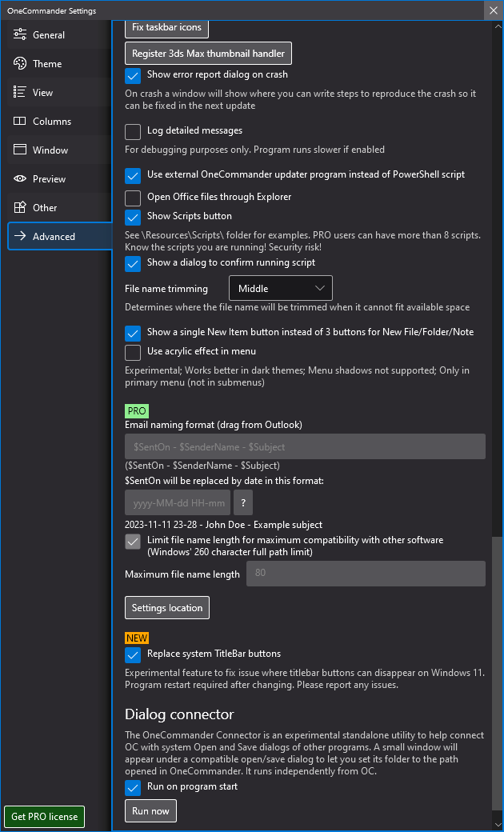Click the Email naming format field
Image resolution: width=504 pixels, height=832 pixels.
click(305, 446)
